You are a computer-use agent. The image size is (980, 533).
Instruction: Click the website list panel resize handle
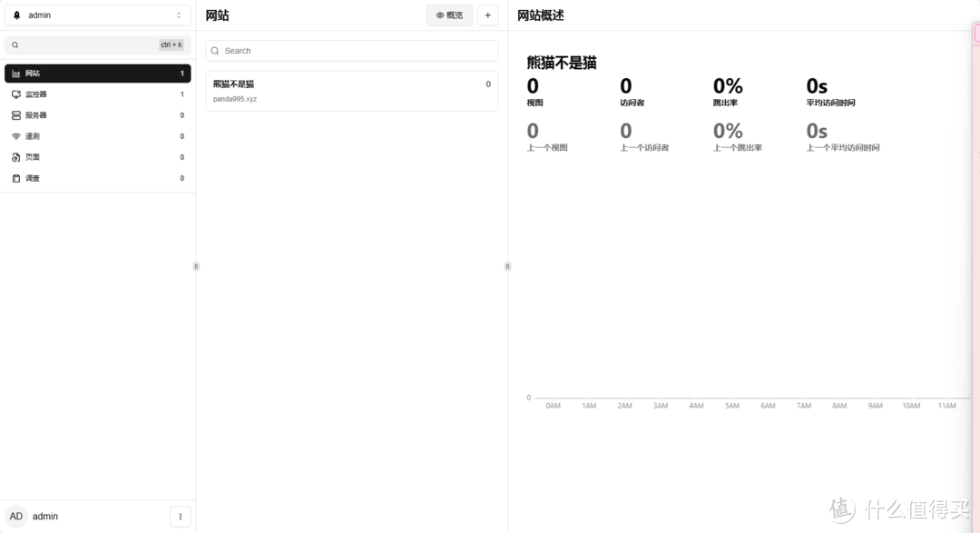(508, 266)
